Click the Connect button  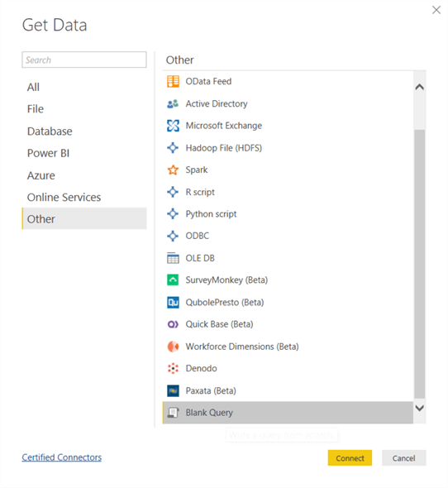click(x=350, y=458)
